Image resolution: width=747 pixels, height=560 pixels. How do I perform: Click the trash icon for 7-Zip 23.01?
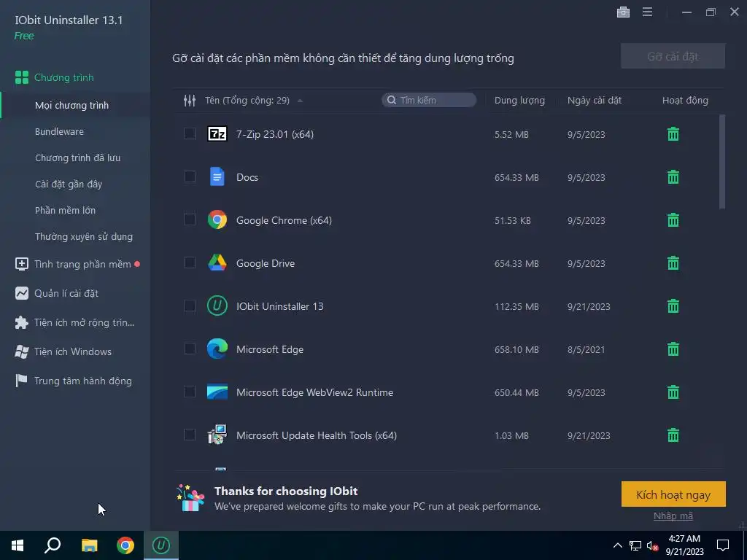coord(673,134)
